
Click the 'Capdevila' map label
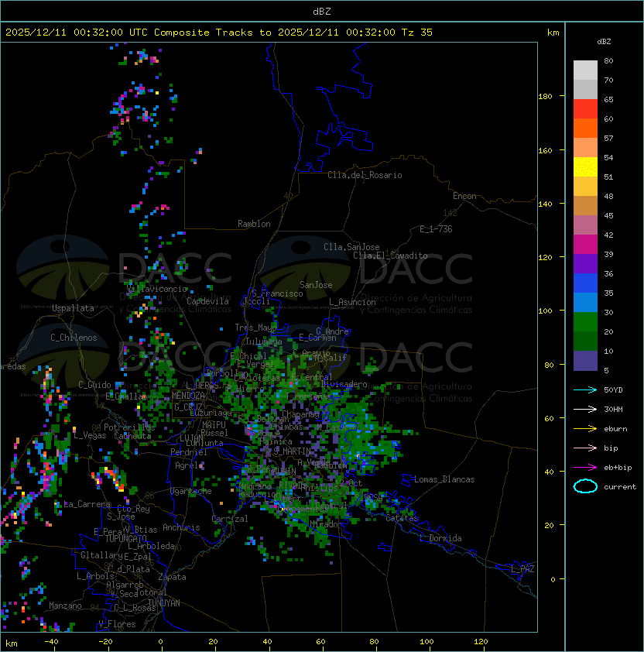[208, 301]
